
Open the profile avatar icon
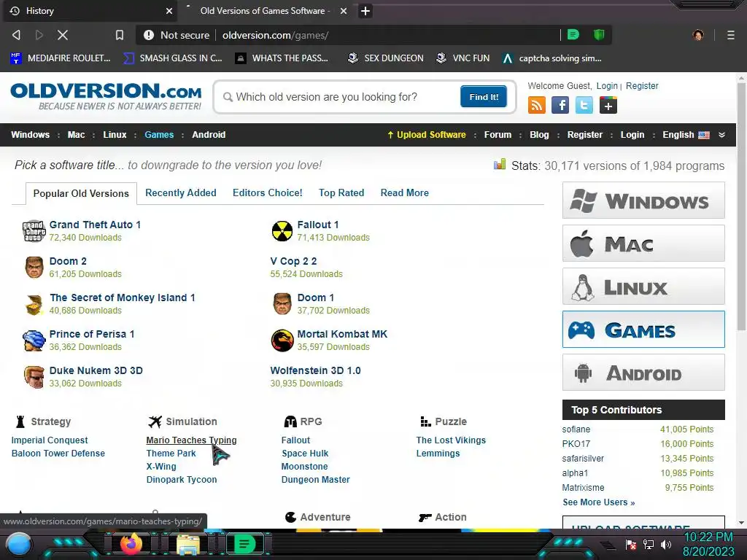pos(698,35)
